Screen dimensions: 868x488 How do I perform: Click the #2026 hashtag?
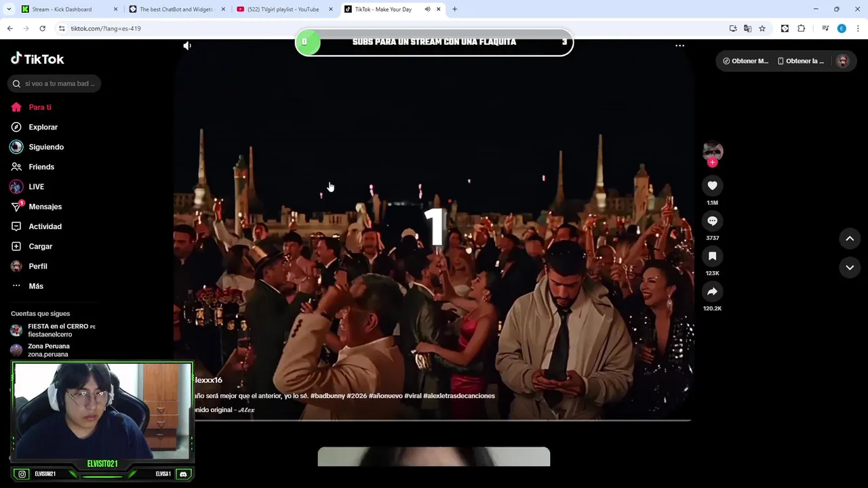point(357,396)
